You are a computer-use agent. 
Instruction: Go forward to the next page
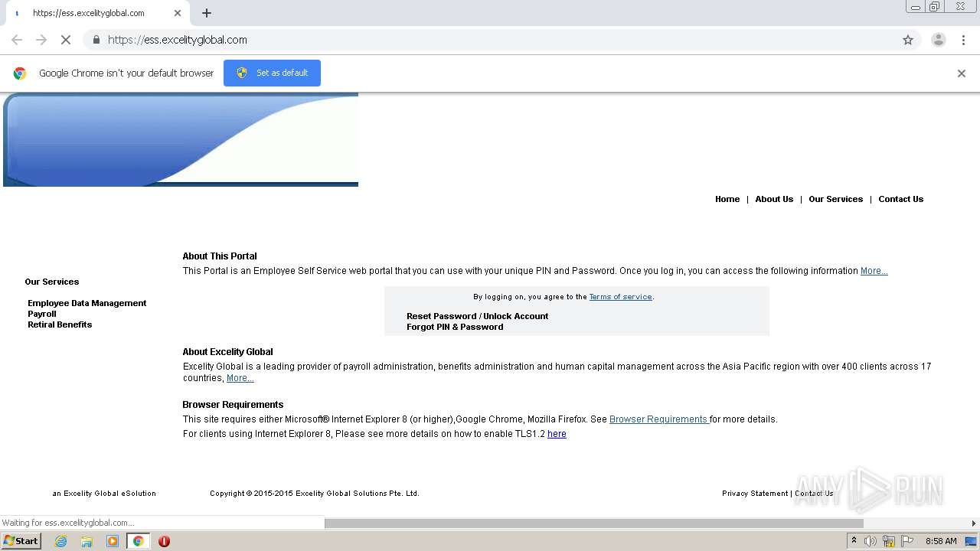[41, 40]
